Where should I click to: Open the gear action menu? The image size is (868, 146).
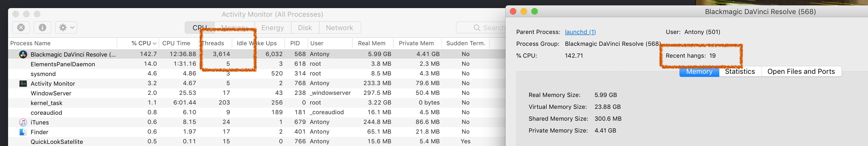[66, 27]
